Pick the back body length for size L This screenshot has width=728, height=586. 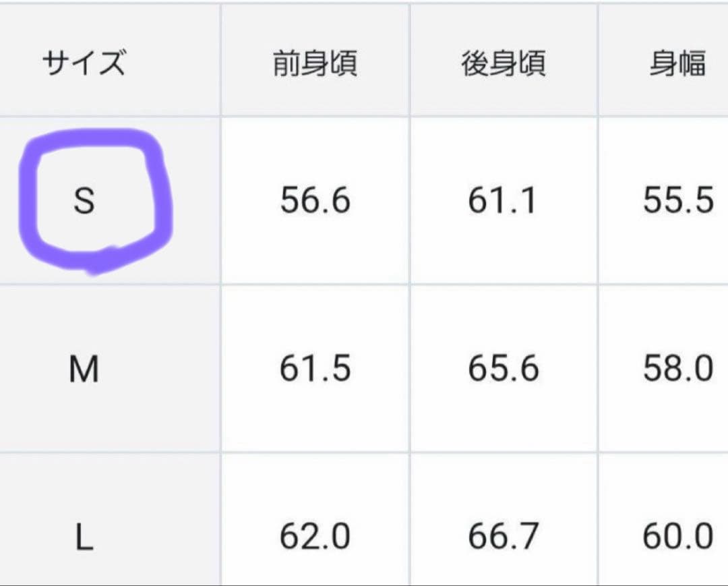coord(503,537)
